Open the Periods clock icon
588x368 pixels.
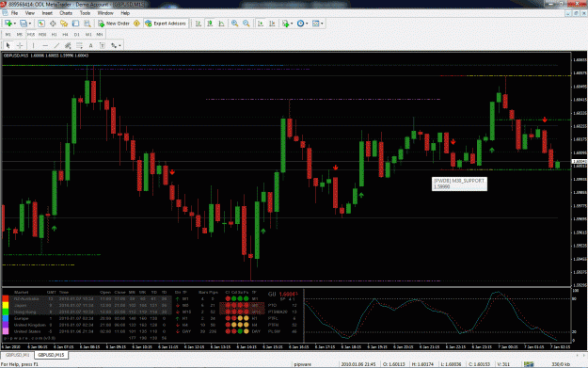pyautogui.click(x=300, y=24)
